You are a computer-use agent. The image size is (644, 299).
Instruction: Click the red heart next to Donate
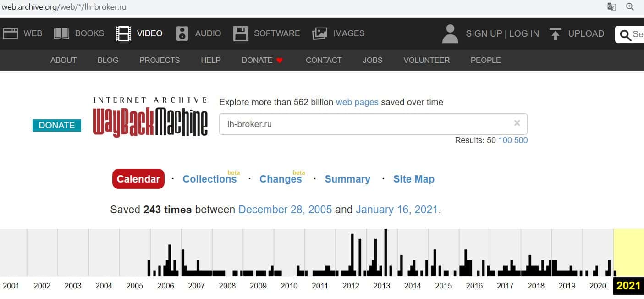(x=280, y=60)
